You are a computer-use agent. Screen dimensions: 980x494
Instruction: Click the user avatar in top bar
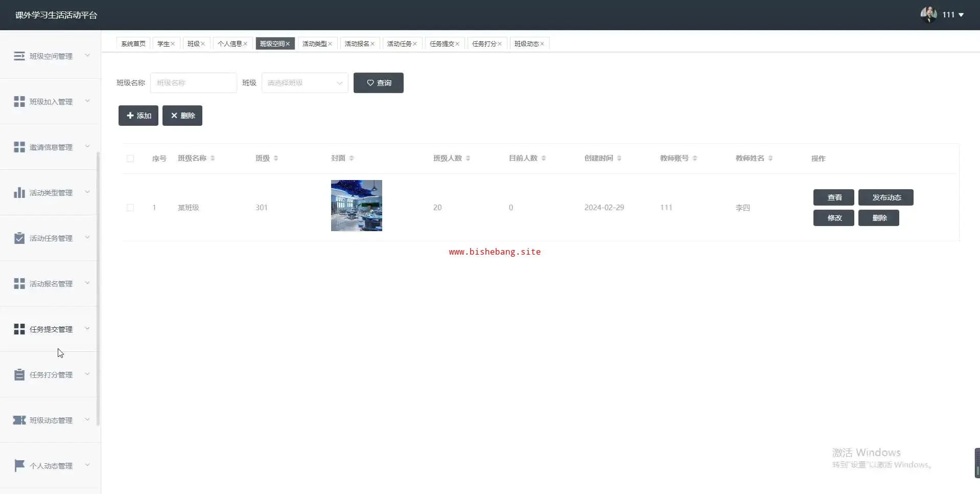tap(928, 14)
